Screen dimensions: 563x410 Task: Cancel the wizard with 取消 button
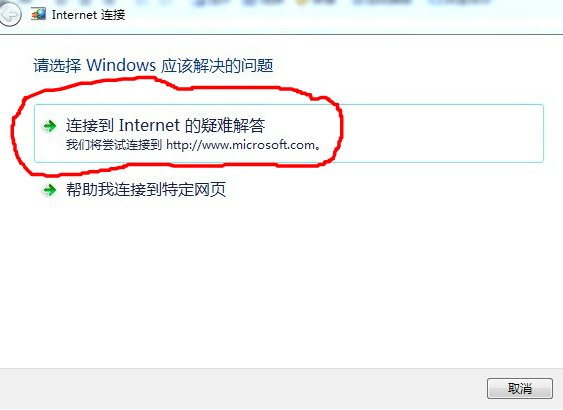click(520, 388)
